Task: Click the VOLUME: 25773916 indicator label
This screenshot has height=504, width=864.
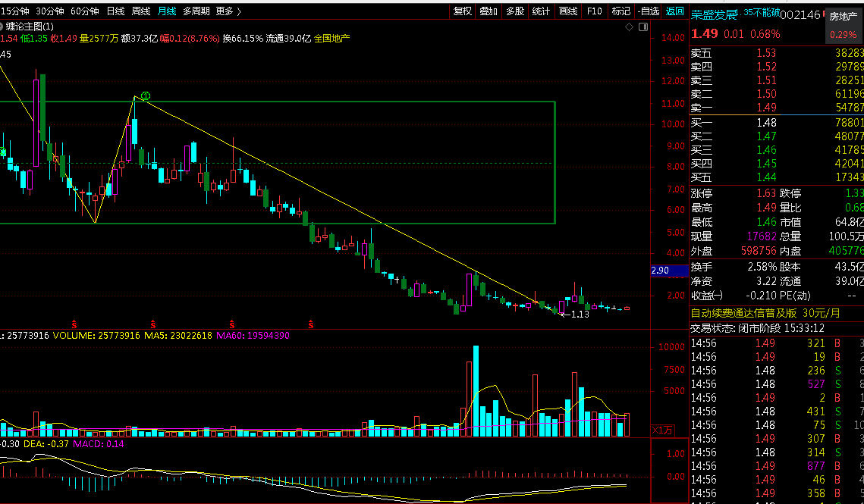Action: pos(96,336)
